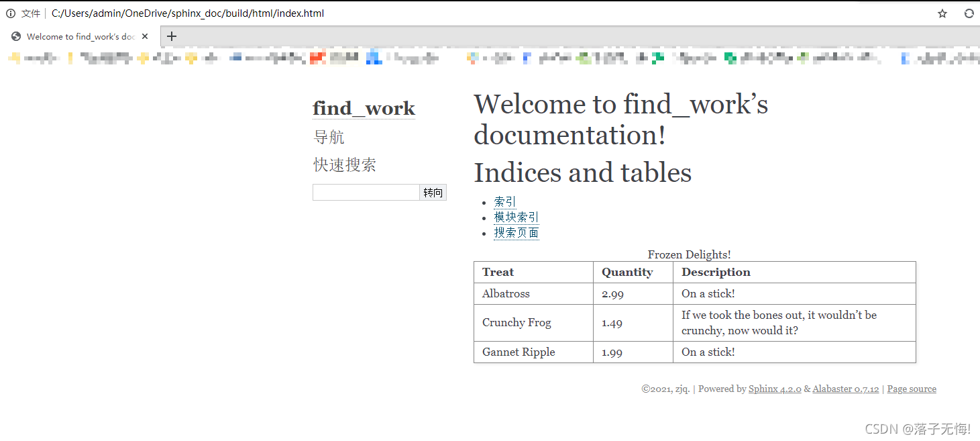Open a new browser tab
The image size is (980, 441).
pyautogui.click(x=171, y=36)
